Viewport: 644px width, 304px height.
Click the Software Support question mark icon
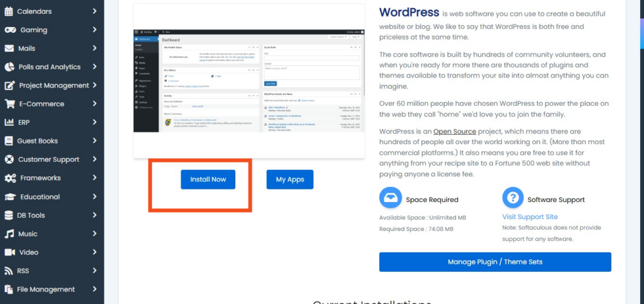pyautogui.click(x=513, y=198)
